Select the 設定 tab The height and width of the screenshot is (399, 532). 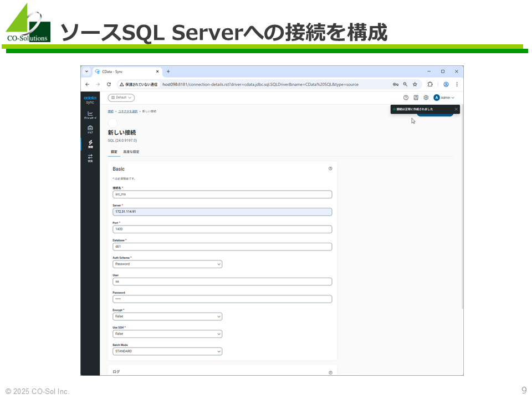tap(114, 152)
